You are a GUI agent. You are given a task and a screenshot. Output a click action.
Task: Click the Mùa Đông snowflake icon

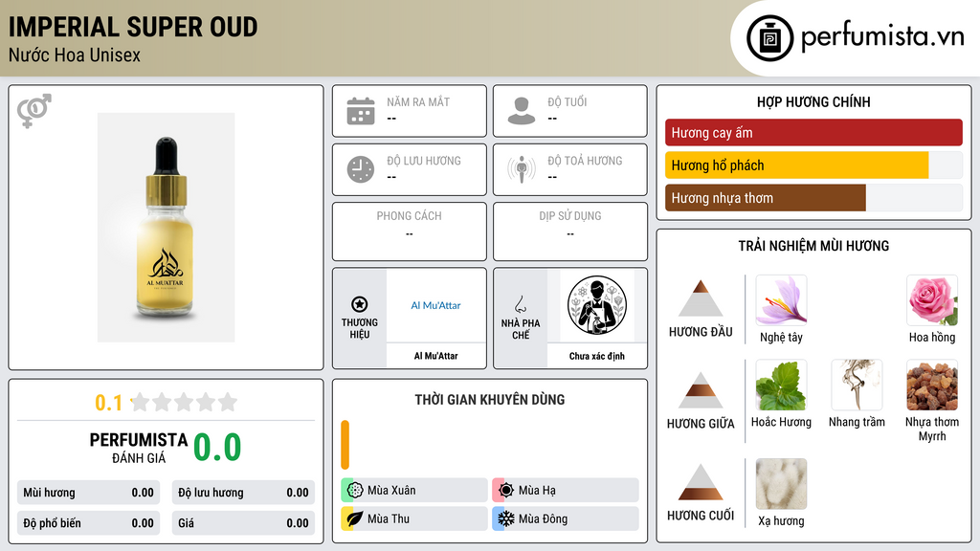click(506, 518)
